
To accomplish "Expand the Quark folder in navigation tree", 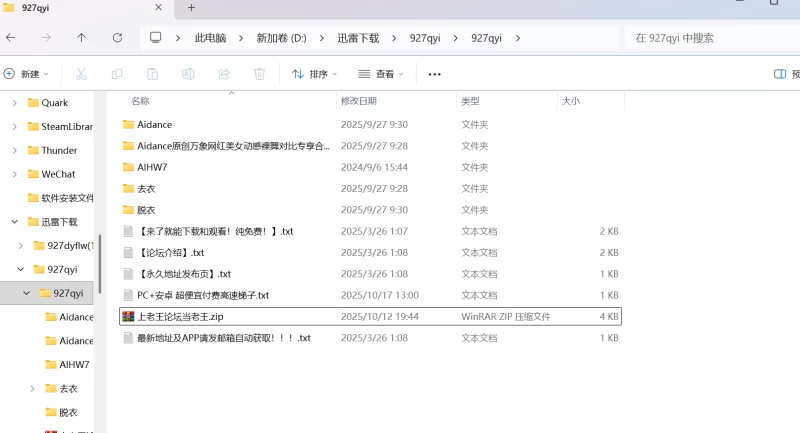I will 14,102.
